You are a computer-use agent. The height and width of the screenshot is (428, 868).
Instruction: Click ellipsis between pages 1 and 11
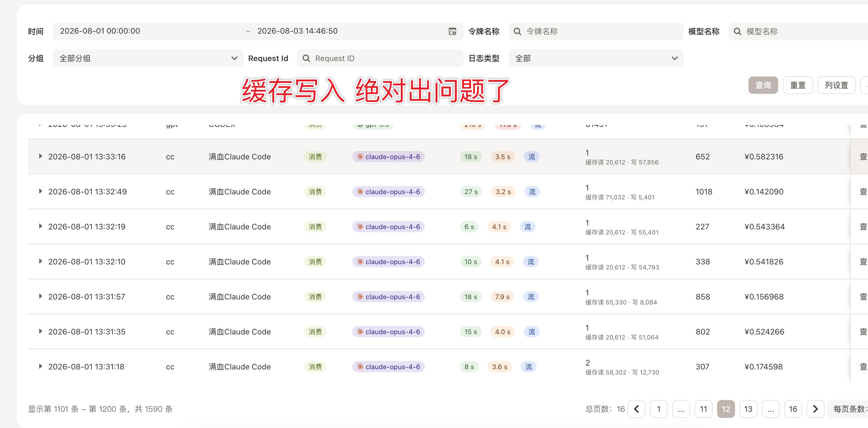(681, 409)
